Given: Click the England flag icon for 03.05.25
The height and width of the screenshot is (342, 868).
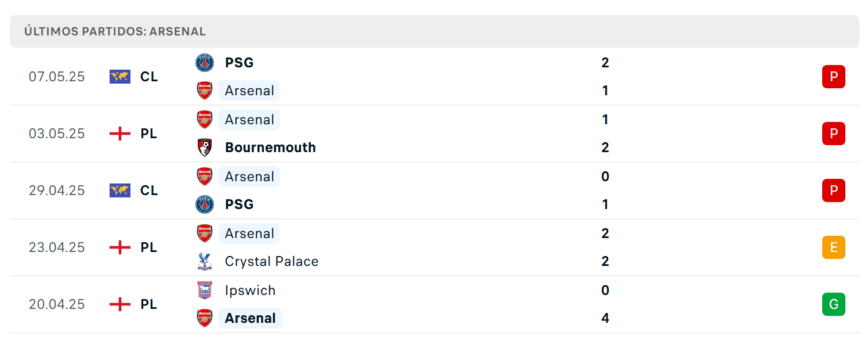Looking at the screenshot, I should point(120,134).
